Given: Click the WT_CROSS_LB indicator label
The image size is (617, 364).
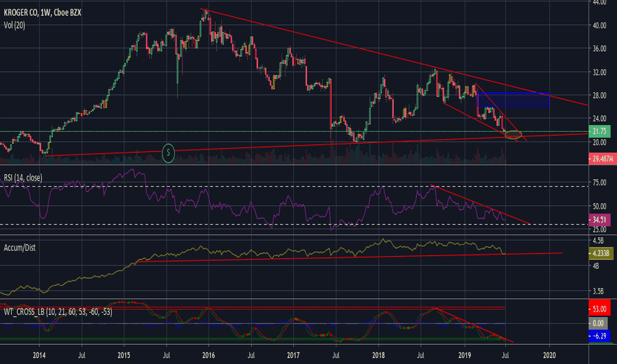Looking at the screenshot, I should point(58,312).
